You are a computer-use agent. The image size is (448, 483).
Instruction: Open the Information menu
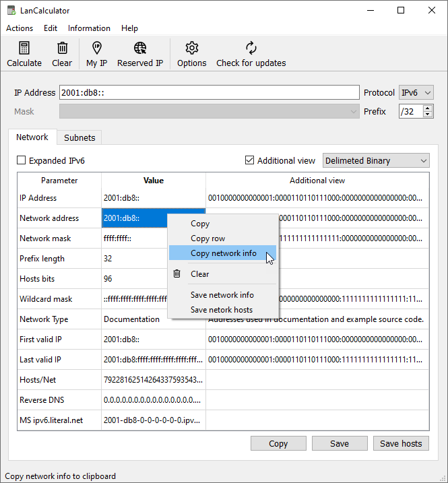tap(89, 28)
